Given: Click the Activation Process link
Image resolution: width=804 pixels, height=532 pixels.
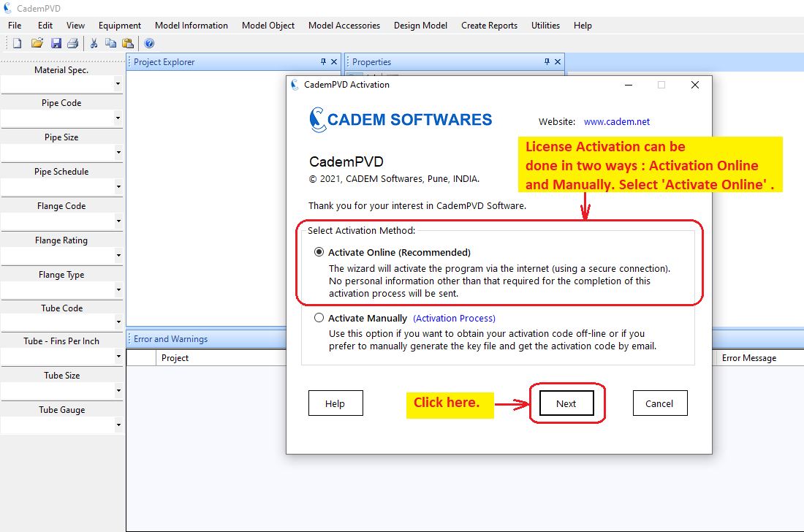Looking at the screenshot, I should point(454,318).
